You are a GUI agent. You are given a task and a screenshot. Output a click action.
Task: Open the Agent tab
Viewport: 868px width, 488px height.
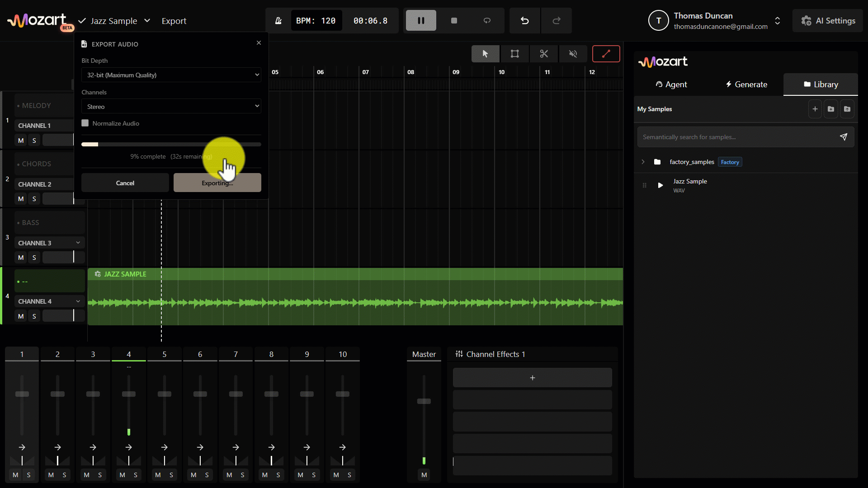click(x=671, y=84)
